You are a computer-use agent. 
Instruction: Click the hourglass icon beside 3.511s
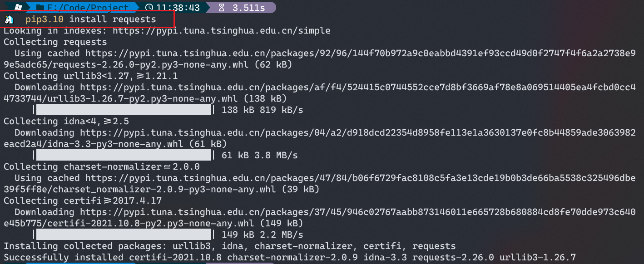(222, 7)
